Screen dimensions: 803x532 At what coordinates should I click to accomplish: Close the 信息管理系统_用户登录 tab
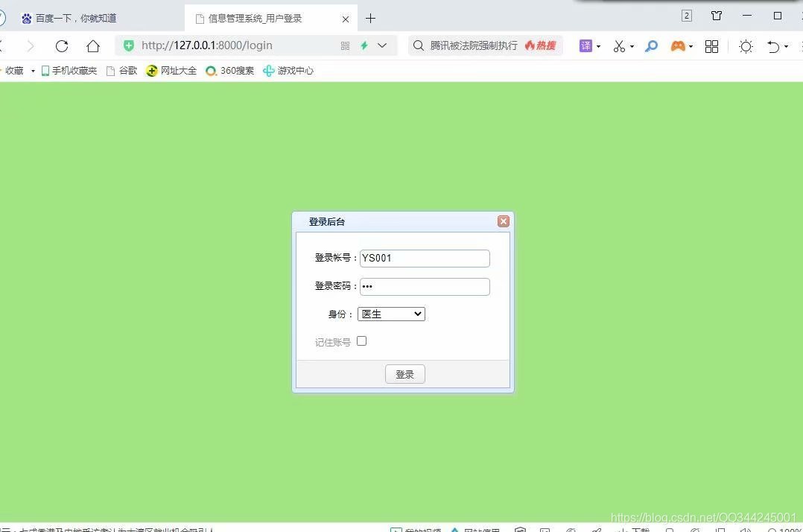(x=346, y=19)
